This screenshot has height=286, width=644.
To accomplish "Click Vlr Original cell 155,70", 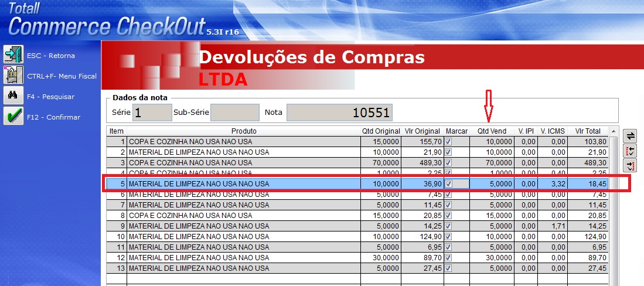I will tap(422, 142).
